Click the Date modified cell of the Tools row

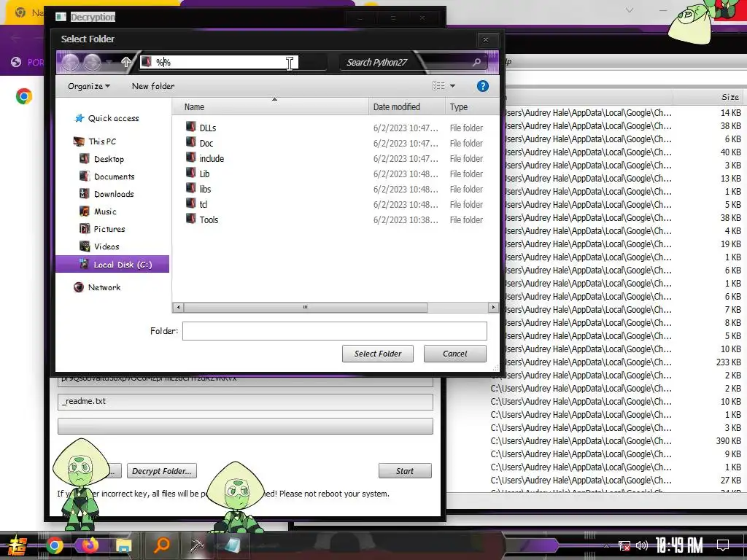[x=406, y=219]
